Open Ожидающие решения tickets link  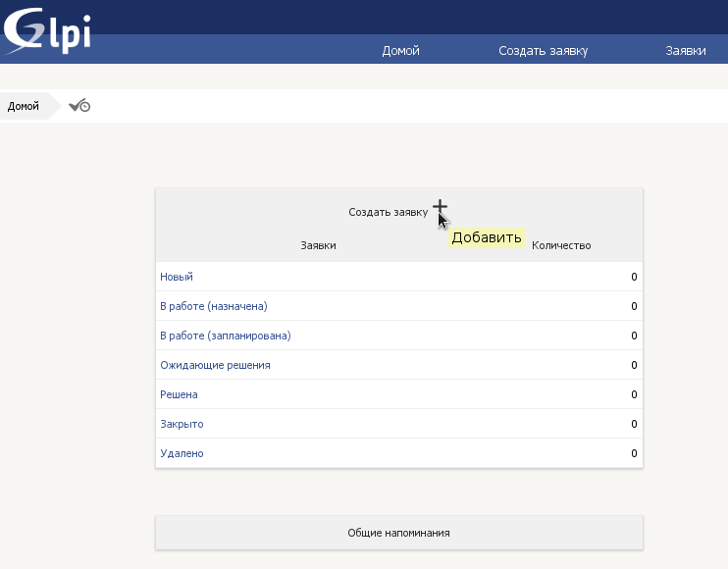pyautogui.click(x=215, y=365)
